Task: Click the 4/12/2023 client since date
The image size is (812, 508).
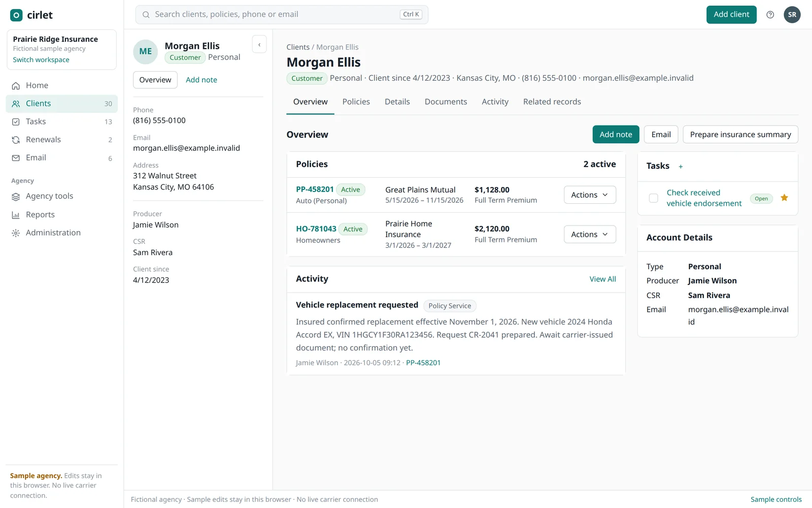Action: click(x=151, y=280)
